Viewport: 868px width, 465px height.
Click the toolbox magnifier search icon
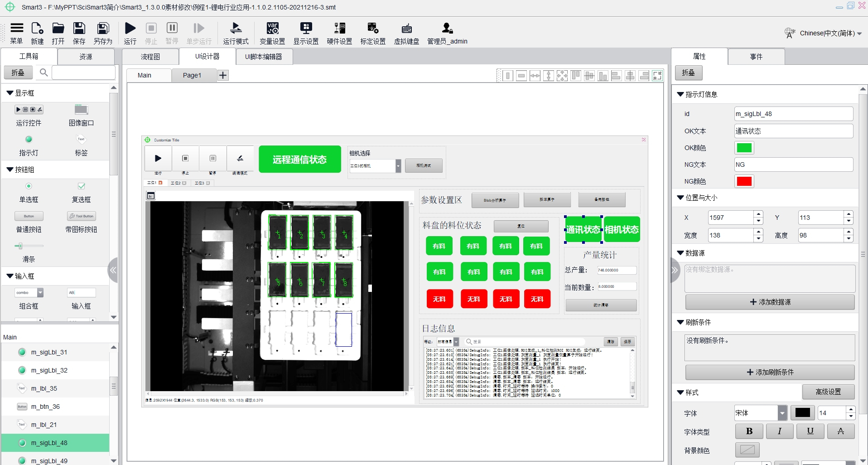coord(43,73)
